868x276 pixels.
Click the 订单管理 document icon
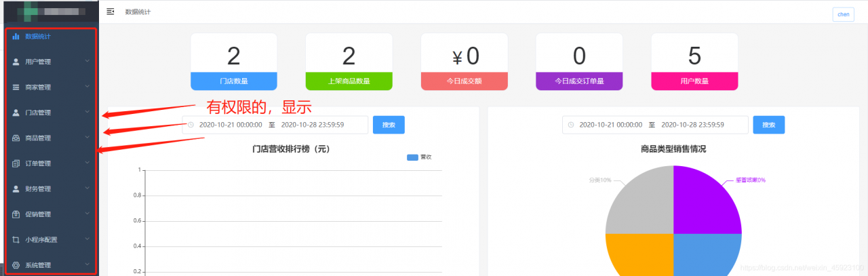tap(16, 163)
